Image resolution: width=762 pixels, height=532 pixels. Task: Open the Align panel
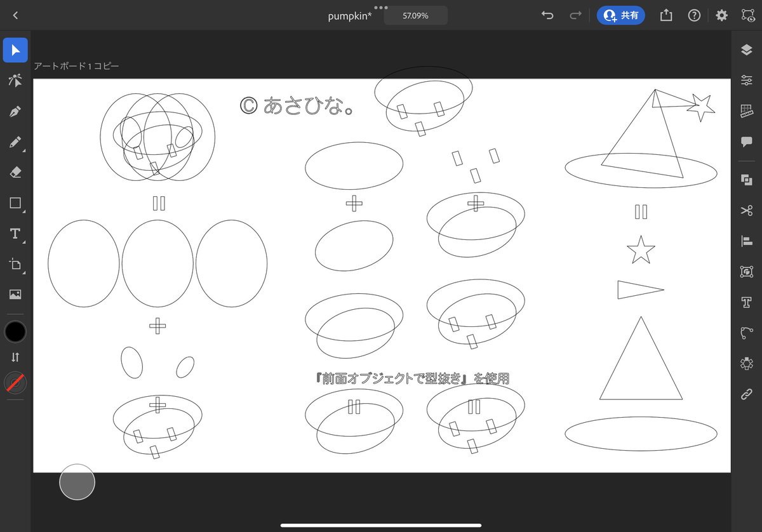[x=747, y=241]
